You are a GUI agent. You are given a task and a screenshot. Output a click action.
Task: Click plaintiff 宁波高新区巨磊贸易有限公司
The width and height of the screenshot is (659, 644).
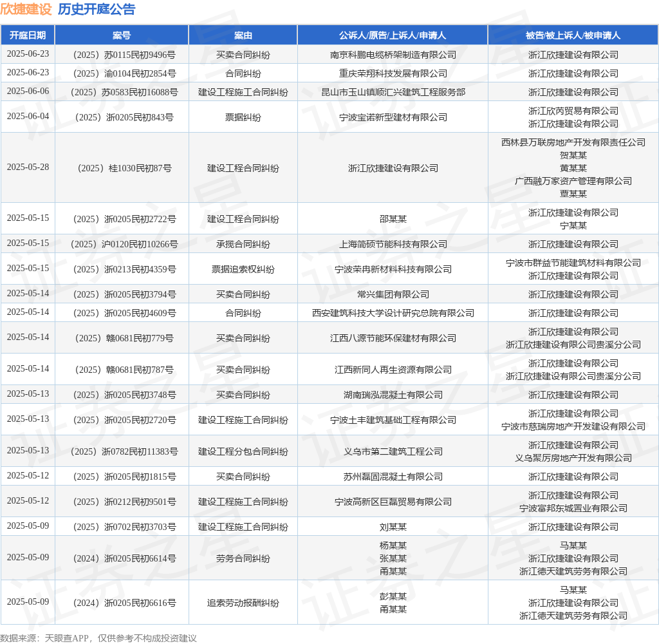click(393, 502)
